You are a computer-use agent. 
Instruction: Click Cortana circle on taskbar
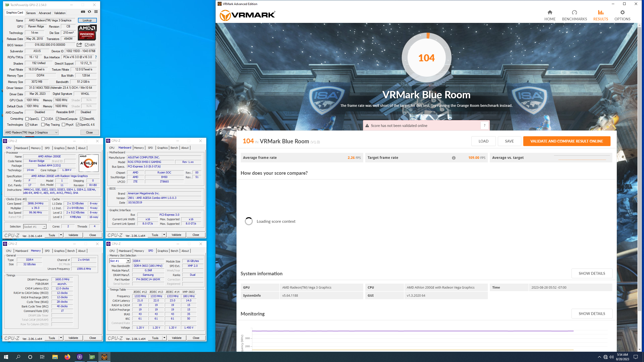30,357
